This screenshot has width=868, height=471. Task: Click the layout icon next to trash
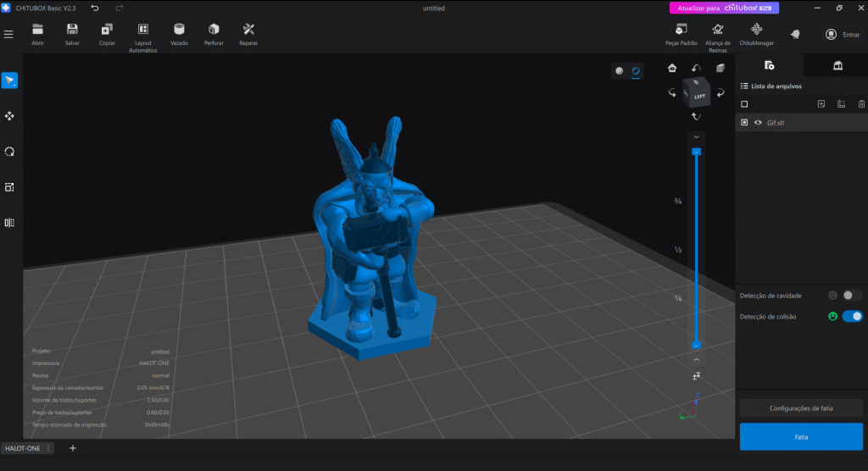coord(842,104)
